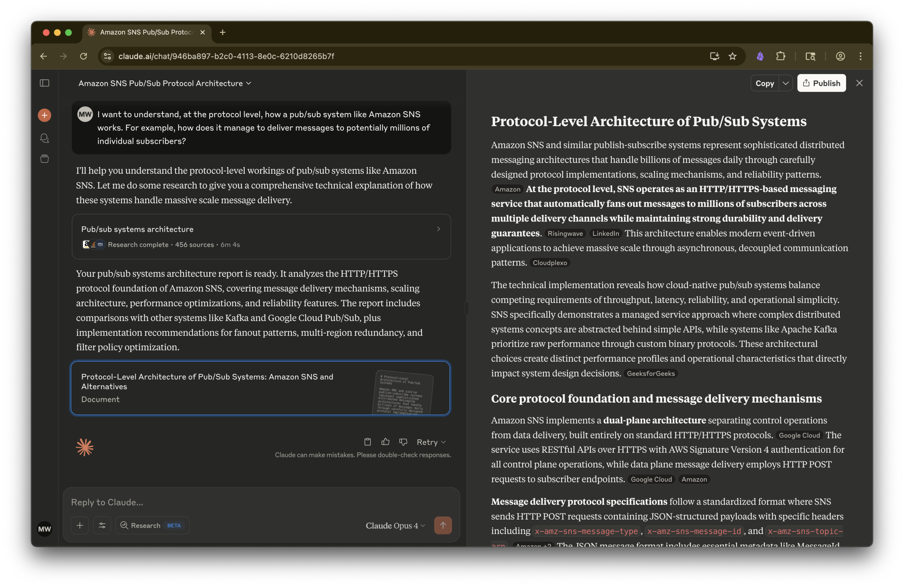Copy the response with the clipboard icon
Image resolution: width=904 pixels, height=588 pixels.
[367, 442]
